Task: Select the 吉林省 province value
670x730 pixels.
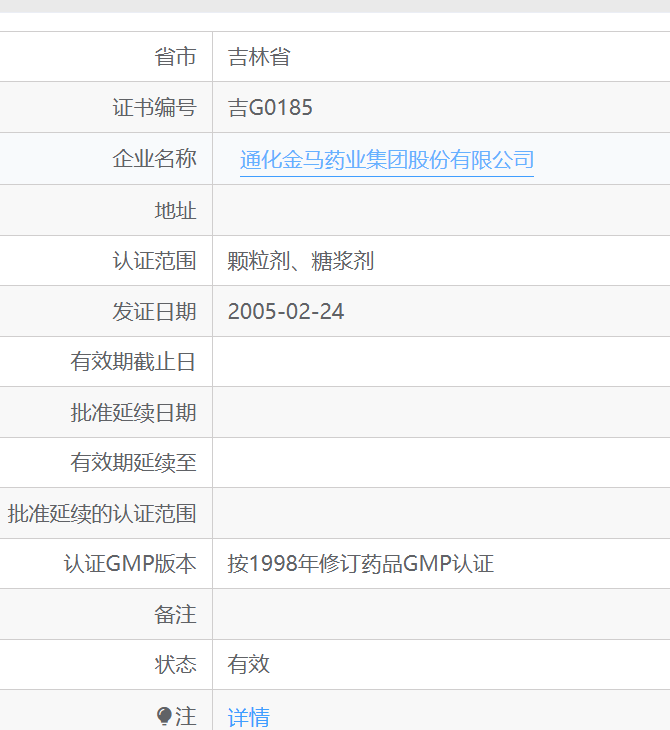Action: (259, 57)
